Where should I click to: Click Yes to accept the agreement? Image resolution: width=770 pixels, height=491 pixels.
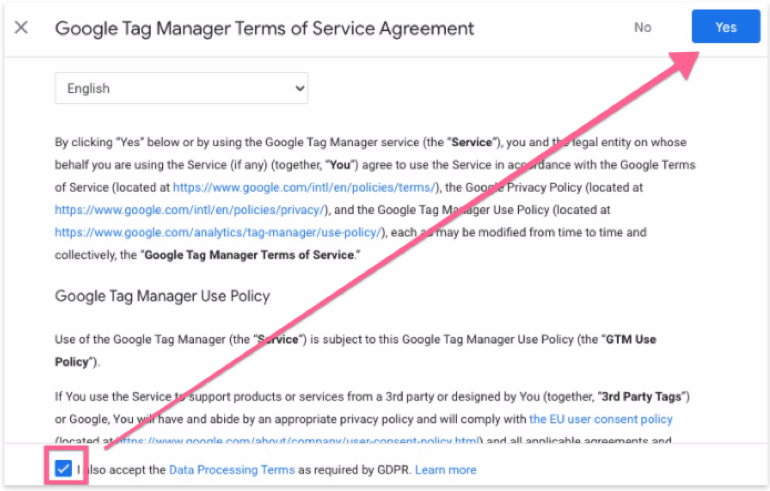(725, 27)
